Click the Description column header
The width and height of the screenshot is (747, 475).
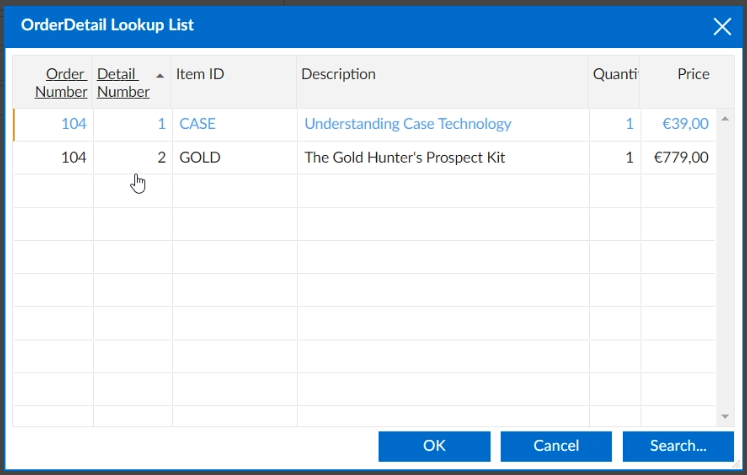[339, 74]
